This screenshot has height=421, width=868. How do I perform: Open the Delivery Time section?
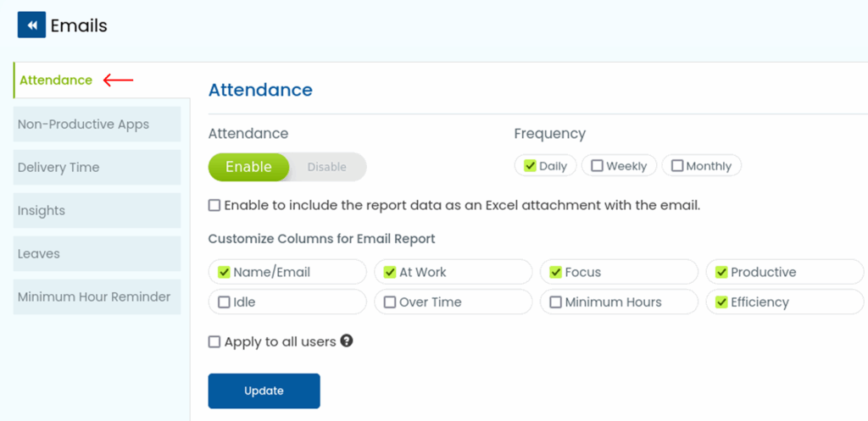click(58, 168)
